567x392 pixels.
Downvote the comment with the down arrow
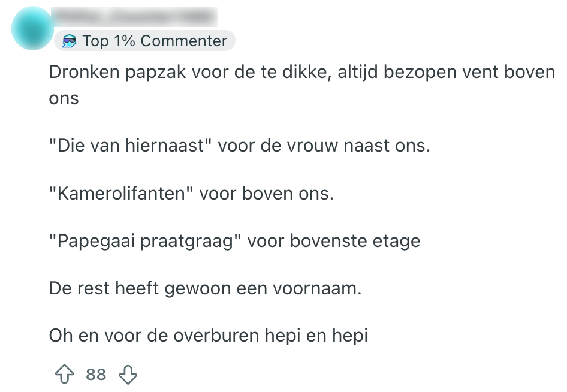point(128,375)
